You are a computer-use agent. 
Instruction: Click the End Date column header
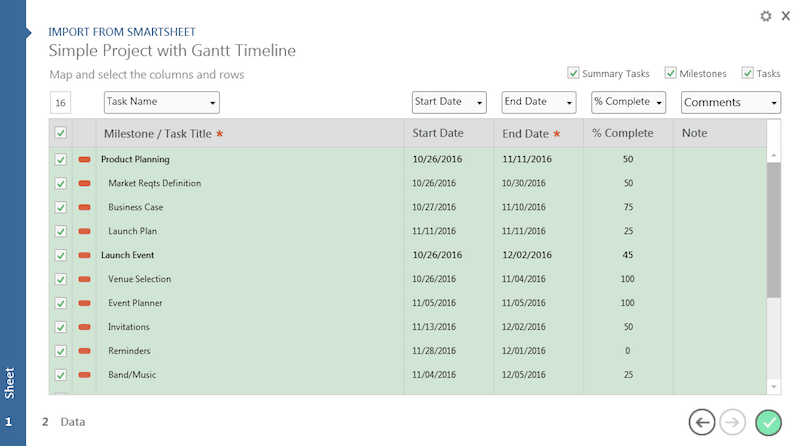(526, 134)
